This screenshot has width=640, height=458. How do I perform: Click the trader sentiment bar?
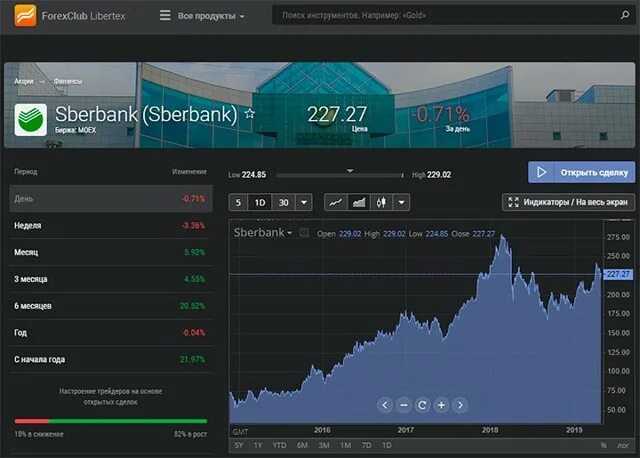[111, 421]
